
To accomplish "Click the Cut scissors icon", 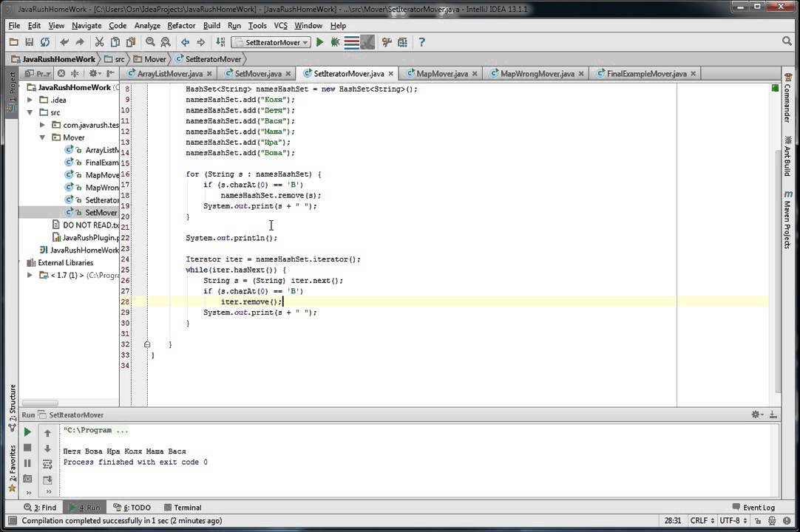I will (x=100, y=42).
